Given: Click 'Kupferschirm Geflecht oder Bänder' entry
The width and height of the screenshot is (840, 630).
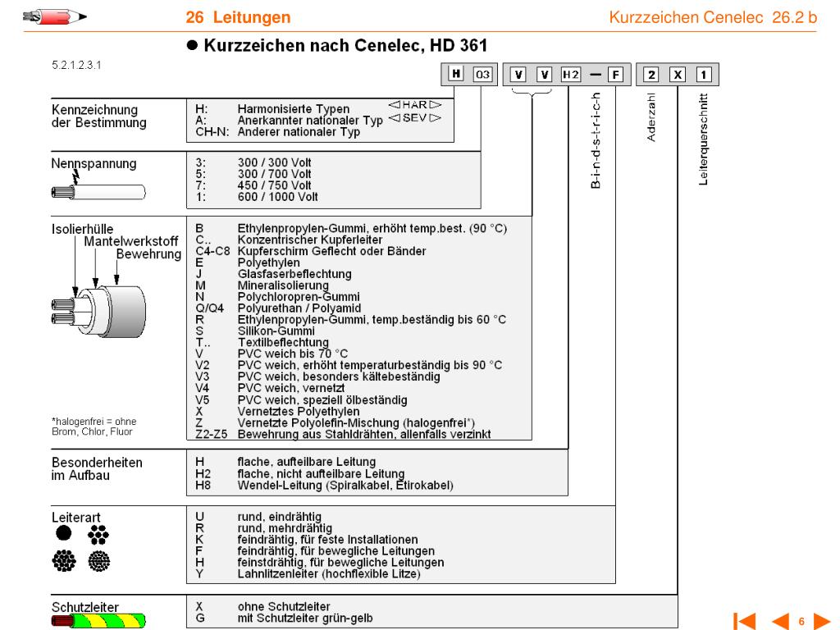Looking at the screenshot, I should pos(331,251).
